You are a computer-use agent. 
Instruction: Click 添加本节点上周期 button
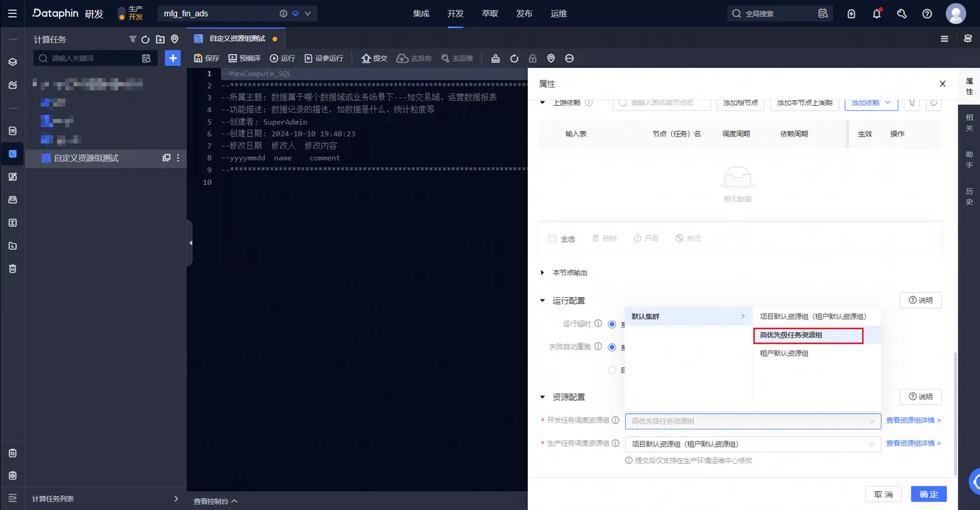click(x=805, y=103)
